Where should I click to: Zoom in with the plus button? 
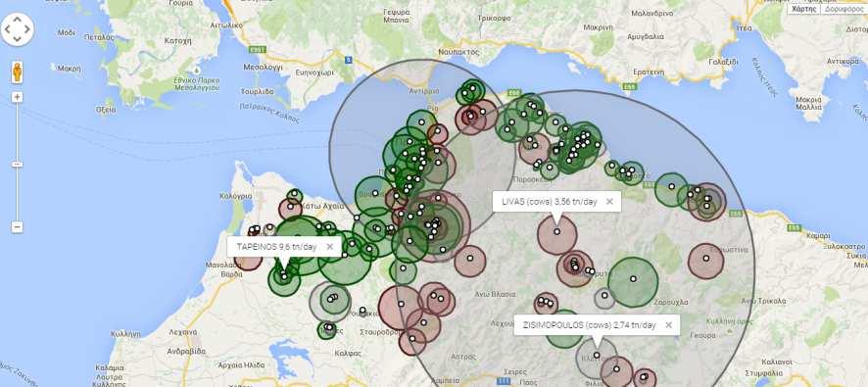[18, 97]
